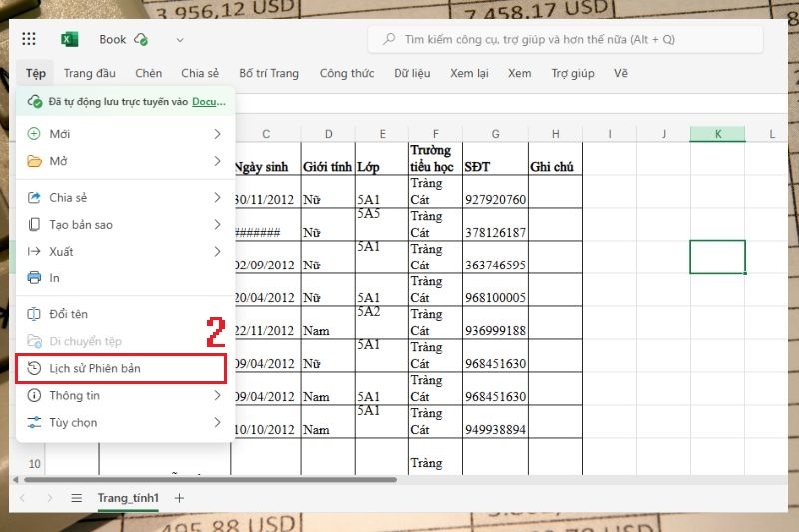Image resolution: width=799 pixels, height=532 pixels.
Task: Select row header 10
Action: pos(35,464)
